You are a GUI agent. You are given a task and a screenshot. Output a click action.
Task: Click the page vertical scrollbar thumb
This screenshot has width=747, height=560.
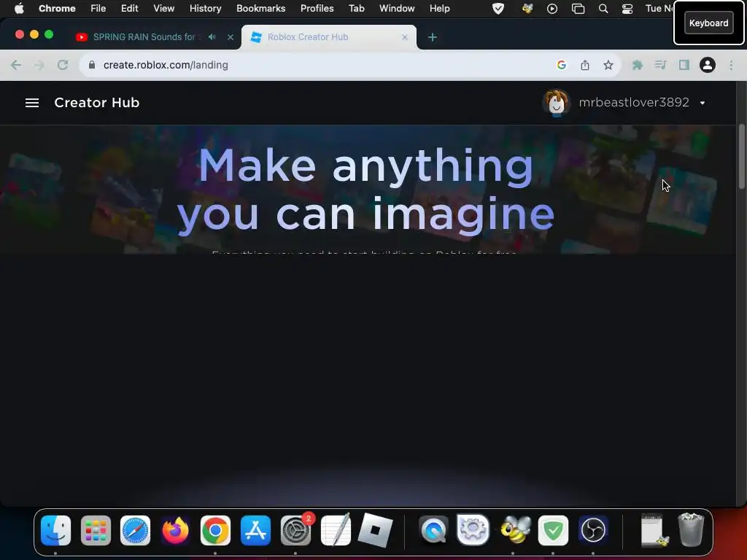(x=742, y=156)
